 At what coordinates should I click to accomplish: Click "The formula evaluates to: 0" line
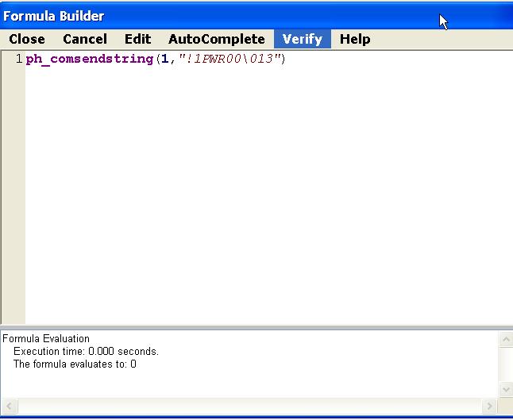tap(75, 364)
